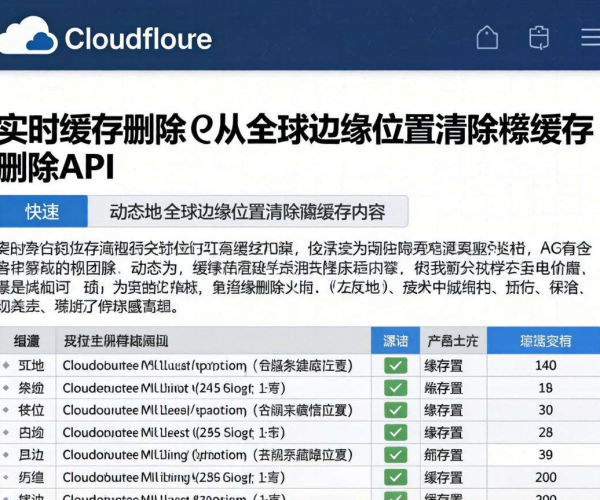600x500 pixels.
Task: Click the clipboard sync icon in header
Action: click(539, 37)
